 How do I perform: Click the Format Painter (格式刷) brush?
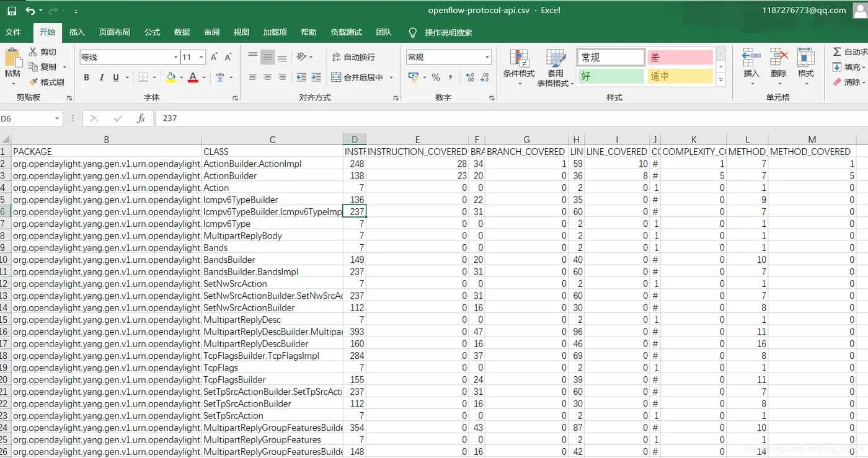click(x=33, y=82)
